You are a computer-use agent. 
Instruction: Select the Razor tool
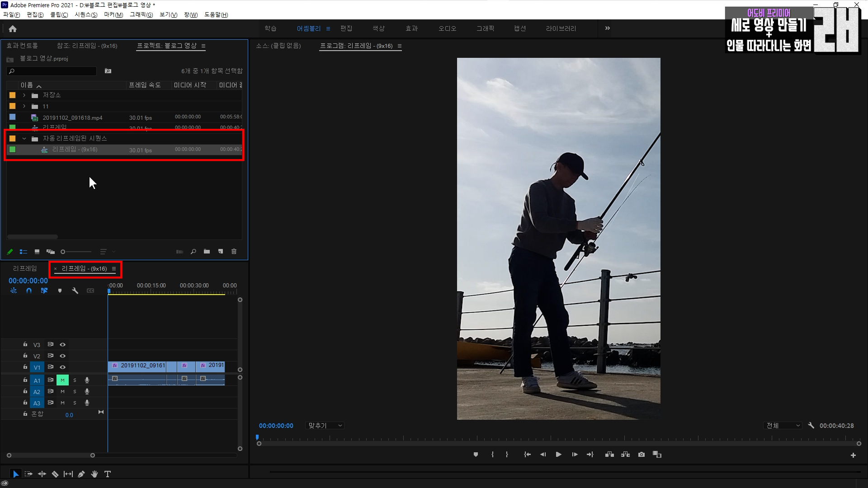55,474
